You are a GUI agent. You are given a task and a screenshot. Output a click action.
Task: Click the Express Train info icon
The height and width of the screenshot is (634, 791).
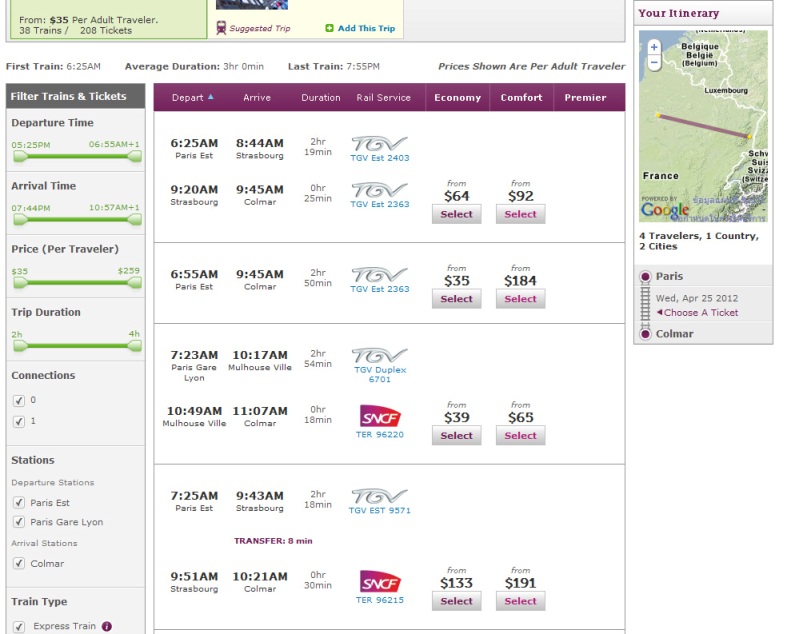(x=106, y=626)
